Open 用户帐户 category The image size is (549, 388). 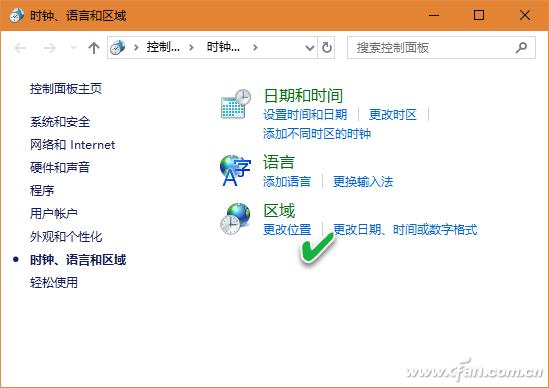tap(54, 213)
